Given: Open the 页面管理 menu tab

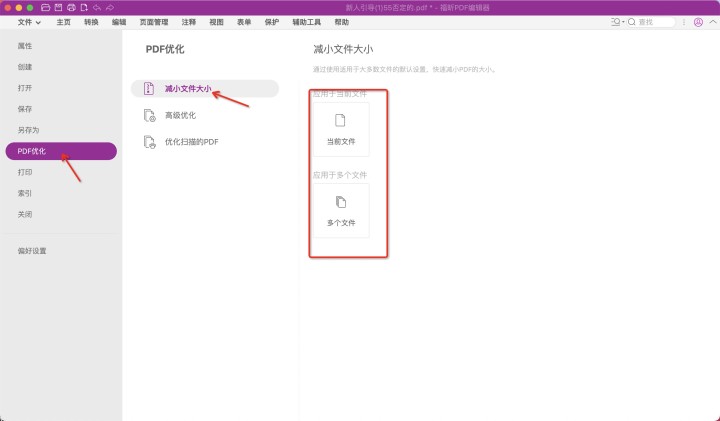Looking at the screenshot, I should (154, 21).
